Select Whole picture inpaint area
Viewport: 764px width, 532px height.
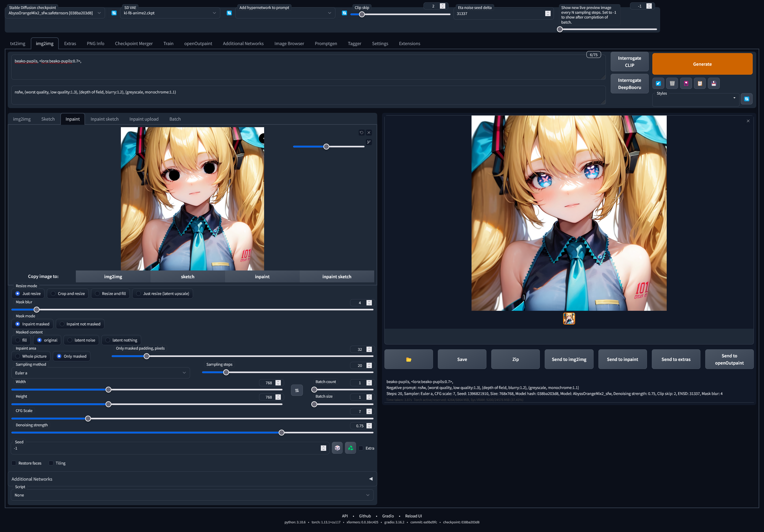(31, 356)
